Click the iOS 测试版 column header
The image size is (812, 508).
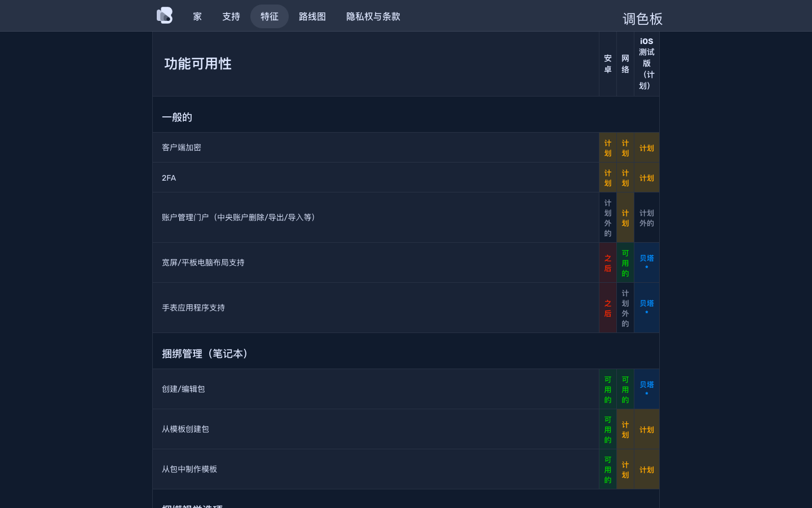[647, 63]
